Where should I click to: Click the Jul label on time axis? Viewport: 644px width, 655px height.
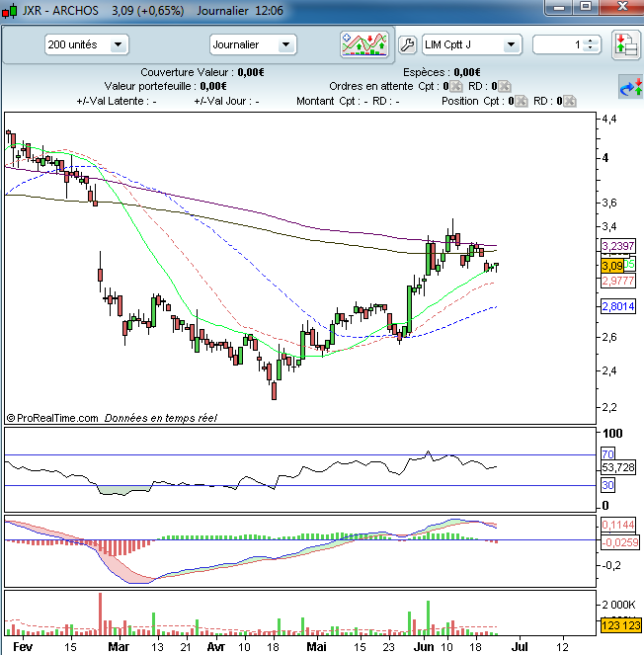520,647
